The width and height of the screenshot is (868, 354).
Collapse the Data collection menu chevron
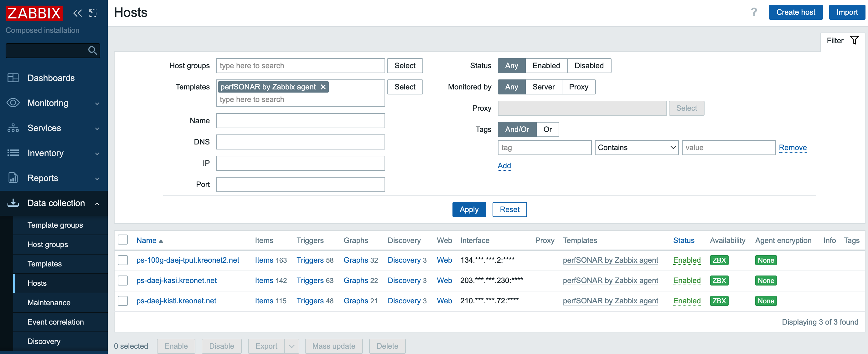click(x=97, y=203)
